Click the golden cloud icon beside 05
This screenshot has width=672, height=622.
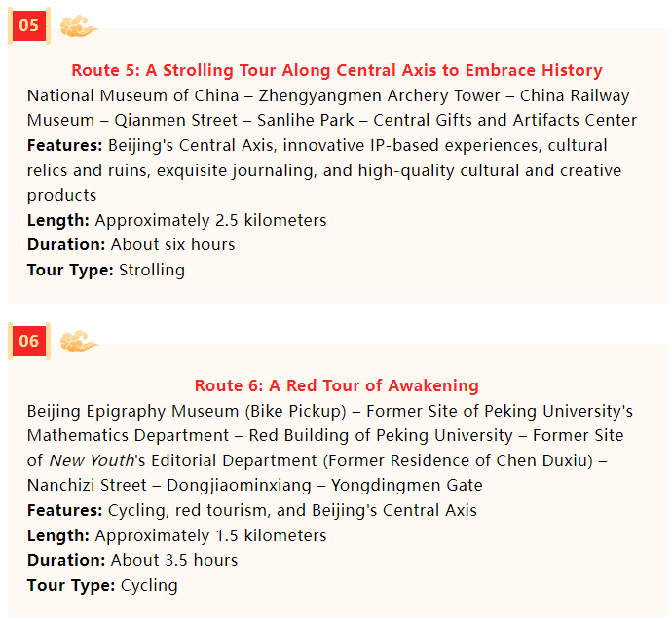click(79, 26)
